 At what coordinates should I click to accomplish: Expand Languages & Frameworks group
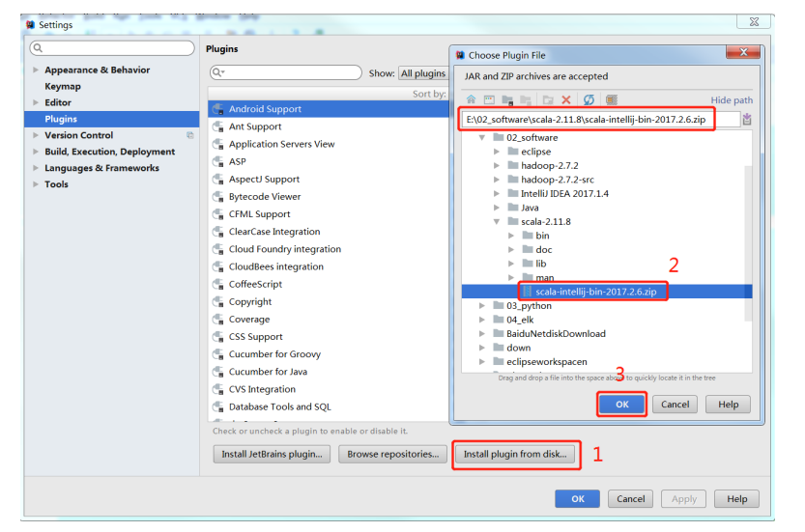pyautogui.click(x=36, y=168)
